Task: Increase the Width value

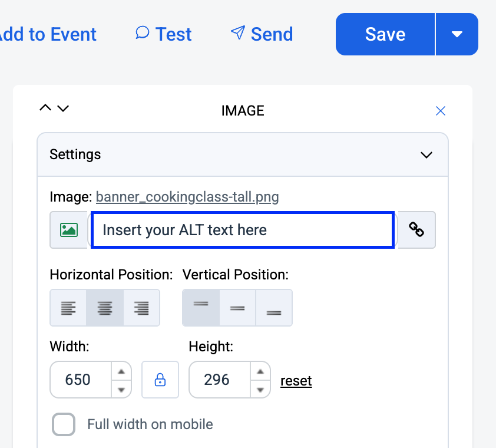Action: coord(121,371)
